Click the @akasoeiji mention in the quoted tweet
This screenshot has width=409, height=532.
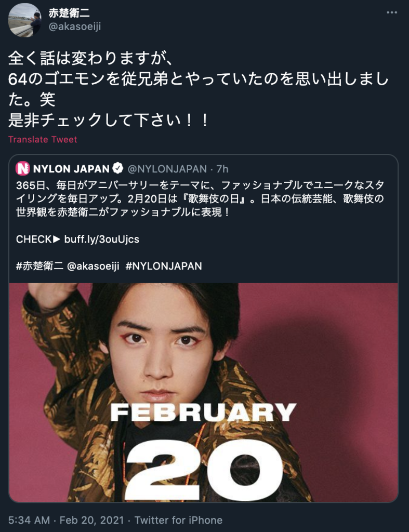pyautogui.click(x=93, y=265)
